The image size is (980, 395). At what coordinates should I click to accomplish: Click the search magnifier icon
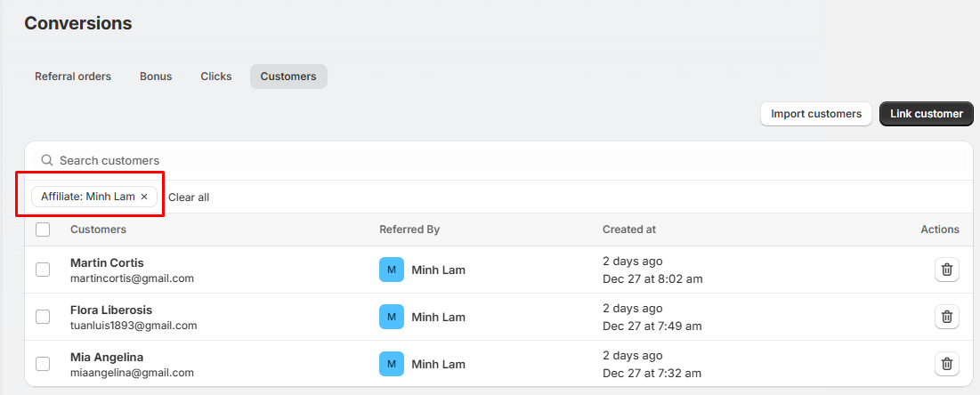click(47, 160)
